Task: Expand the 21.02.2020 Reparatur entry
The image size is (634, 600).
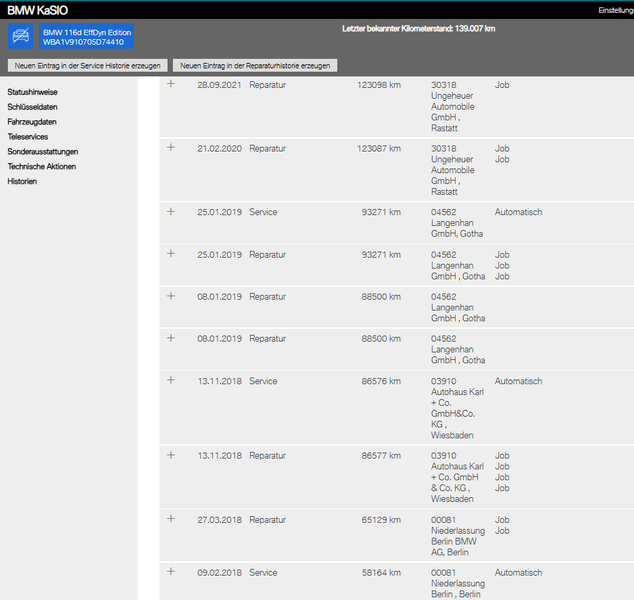Action: coord(171,148)
